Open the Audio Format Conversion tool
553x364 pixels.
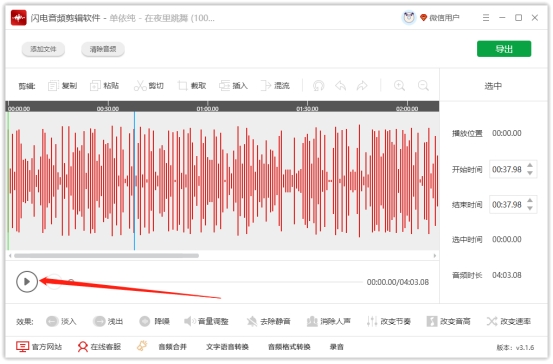click(289, 347)
